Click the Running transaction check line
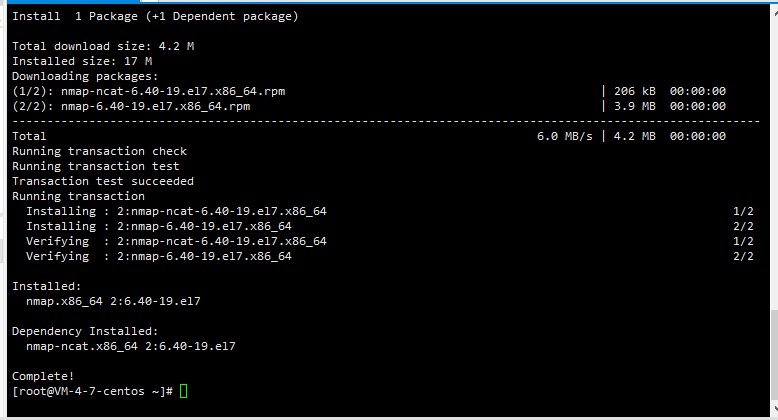778x420 pixels. (100, 151)
